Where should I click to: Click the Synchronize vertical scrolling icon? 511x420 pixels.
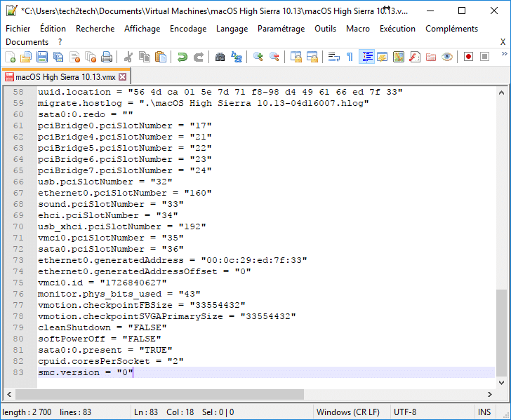point(296,57)
